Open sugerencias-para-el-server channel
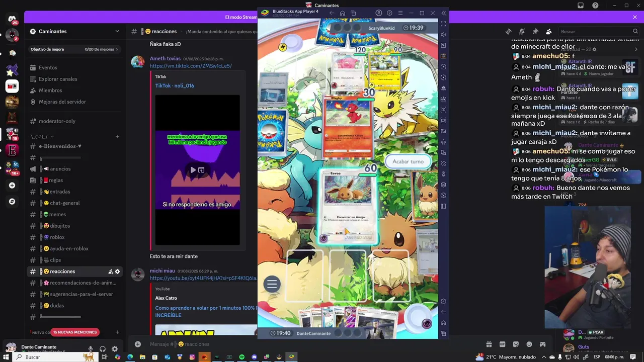 (x=74, y=294)
